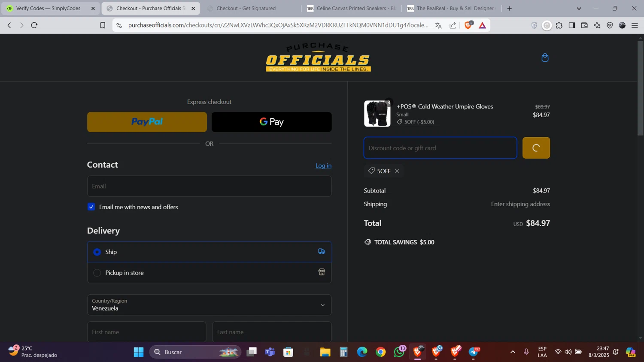Open Microsoft Edge from taskbar
Viewport: 644px width, 362px height.
point(362,352)
